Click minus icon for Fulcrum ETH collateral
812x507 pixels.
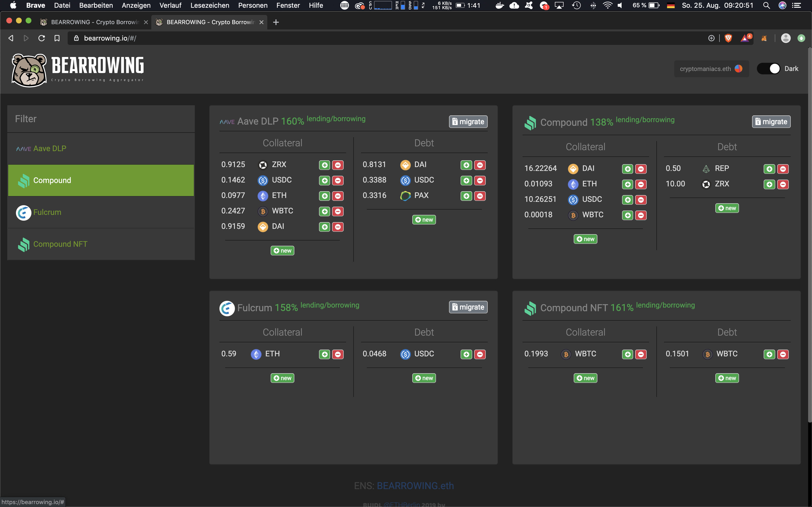tap(338, 354)
